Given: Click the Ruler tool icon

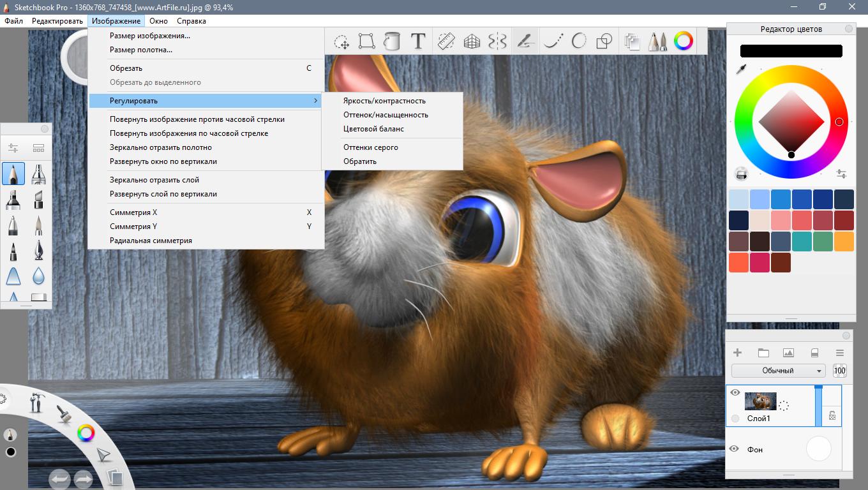Looking at the screenshot, I should click(x=446, y=41).
